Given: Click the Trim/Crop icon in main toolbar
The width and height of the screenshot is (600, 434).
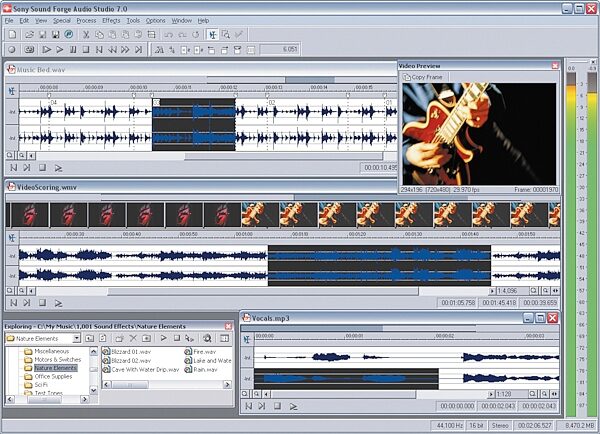Looking at the screenshot, I should click(152, 35).
